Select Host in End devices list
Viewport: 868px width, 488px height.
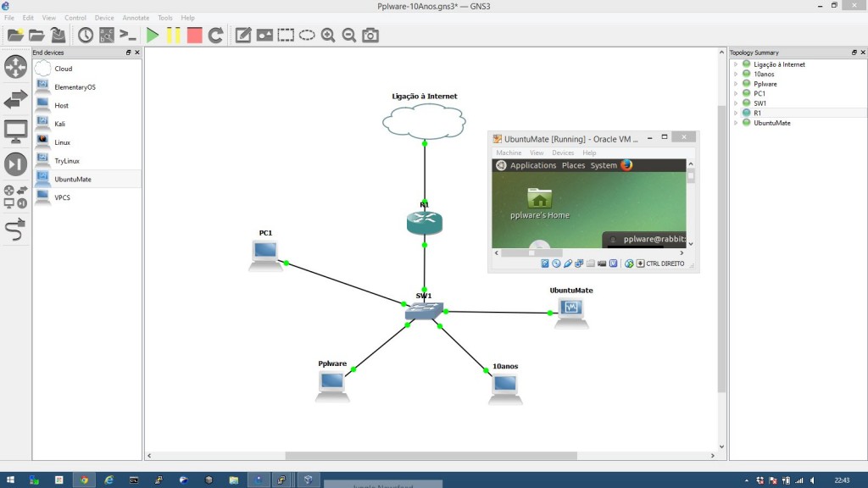pyautogui.click(x=87, y=105)
